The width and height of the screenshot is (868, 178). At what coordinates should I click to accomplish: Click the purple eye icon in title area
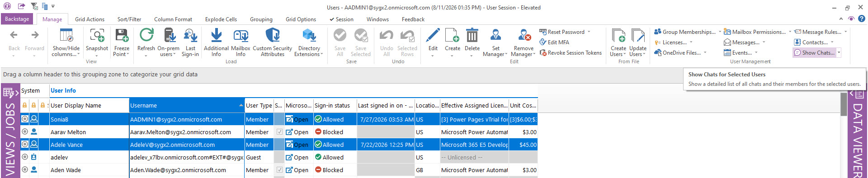[x=851, y=19]
